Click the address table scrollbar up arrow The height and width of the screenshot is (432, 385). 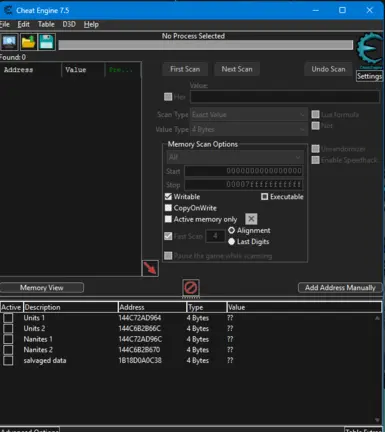coord(377,318)
